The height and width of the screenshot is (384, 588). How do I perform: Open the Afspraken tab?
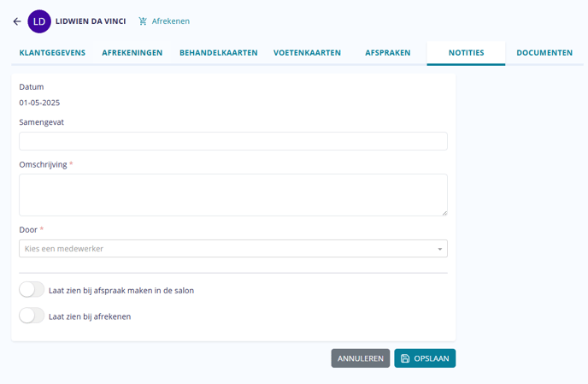387,53
